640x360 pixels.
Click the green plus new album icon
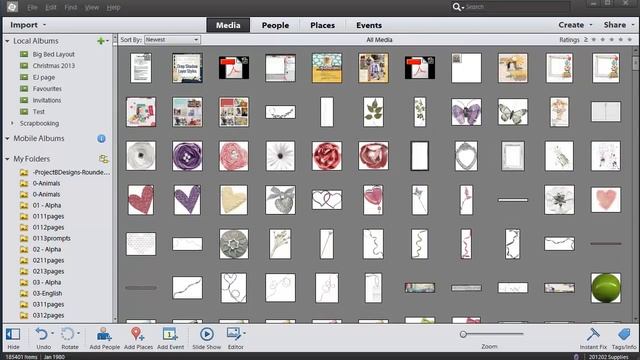click(101, 41)
